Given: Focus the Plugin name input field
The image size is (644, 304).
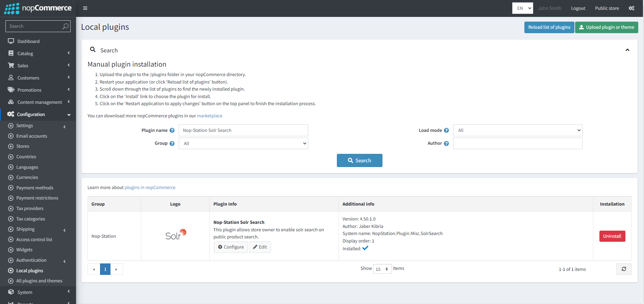Looking at the screenshot, I should pyautogui.click(x=243, y=131).
